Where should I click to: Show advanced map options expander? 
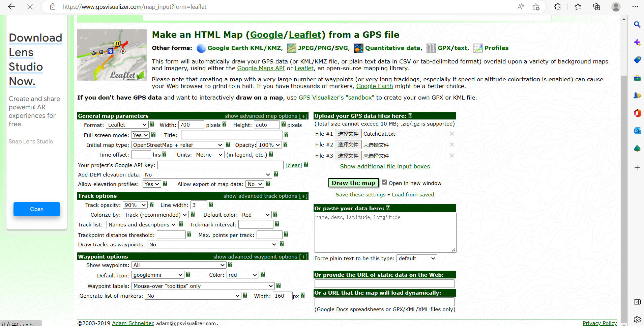point(266,116)
